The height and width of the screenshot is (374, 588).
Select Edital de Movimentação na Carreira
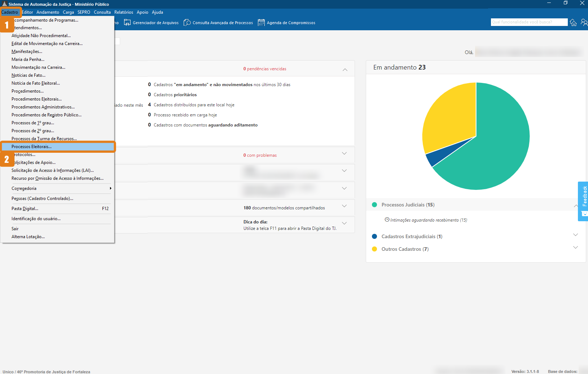pos(58,44)
